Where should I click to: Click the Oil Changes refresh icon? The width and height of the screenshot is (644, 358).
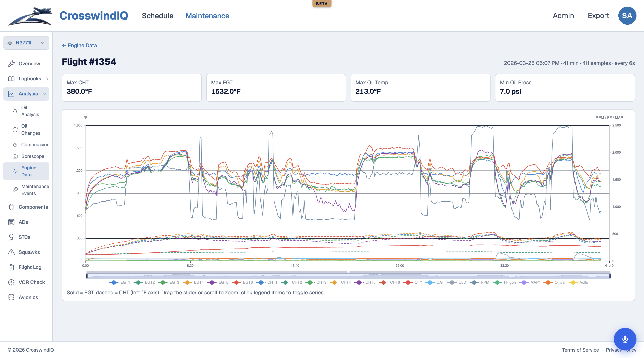tap(15, 129)
